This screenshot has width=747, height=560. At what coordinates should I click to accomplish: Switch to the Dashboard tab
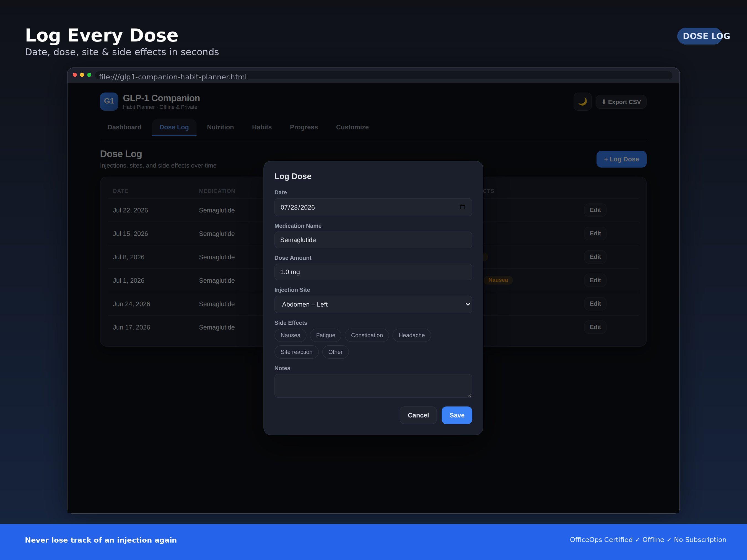click(124, 127)
